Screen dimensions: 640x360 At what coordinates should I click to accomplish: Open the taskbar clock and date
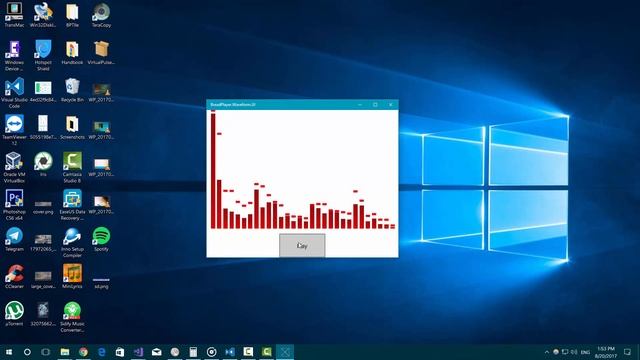(x=605, y=352)
